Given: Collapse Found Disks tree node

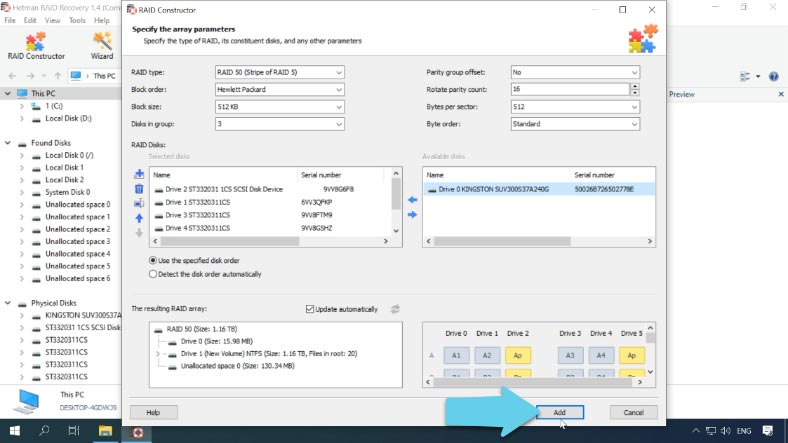Looking at the screenshot, I should coord(8,143).
